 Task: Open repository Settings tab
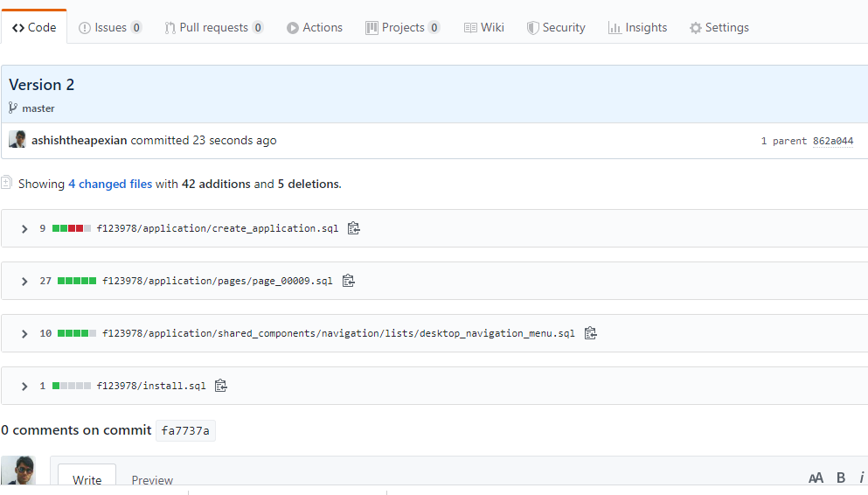pyautogui.click(x=719, y=28)
